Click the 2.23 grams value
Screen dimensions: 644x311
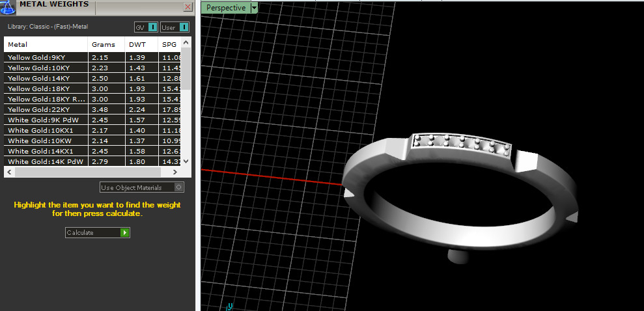point(100,68)
